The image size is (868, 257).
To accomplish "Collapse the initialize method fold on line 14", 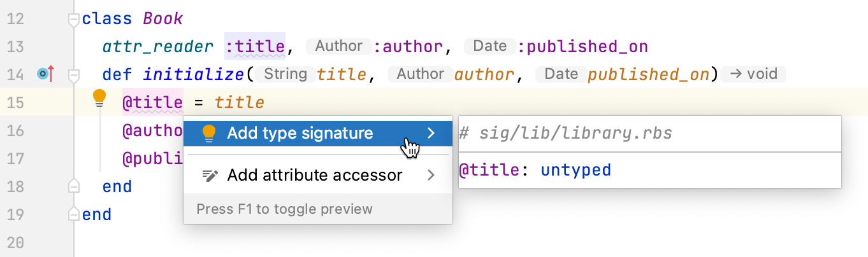I will [74, 75].
